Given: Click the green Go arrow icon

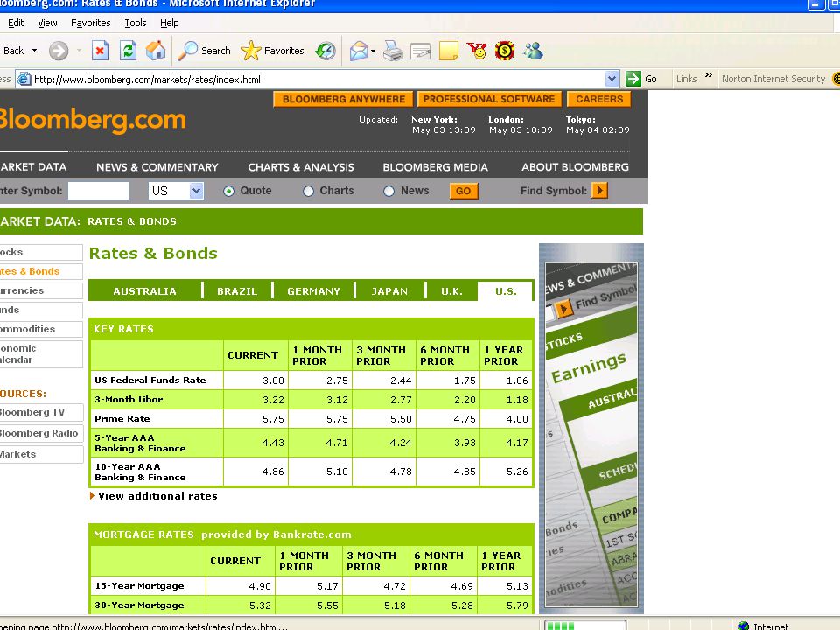Looking at the screenshot, I should pos(633,79).
